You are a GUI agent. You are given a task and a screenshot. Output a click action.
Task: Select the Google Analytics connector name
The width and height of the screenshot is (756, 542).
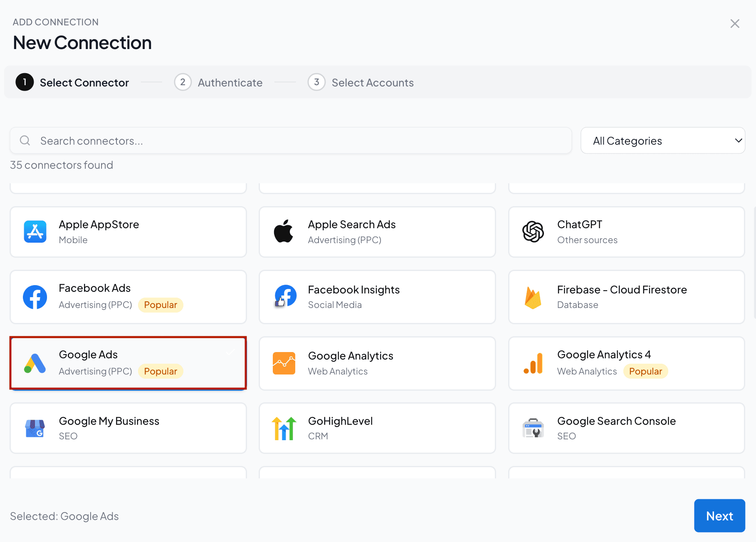click(x=351, y=356)
